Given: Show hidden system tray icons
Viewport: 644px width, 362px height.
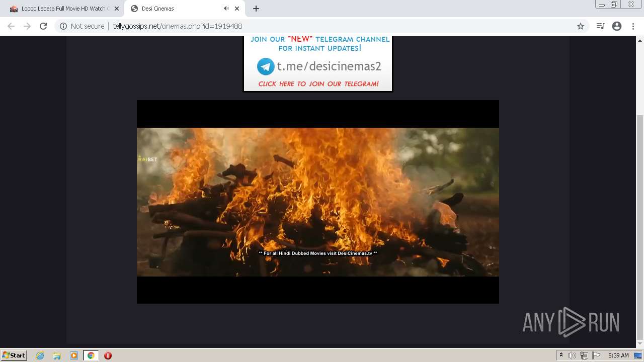Looking at the screenshot, I should (561, 355).
